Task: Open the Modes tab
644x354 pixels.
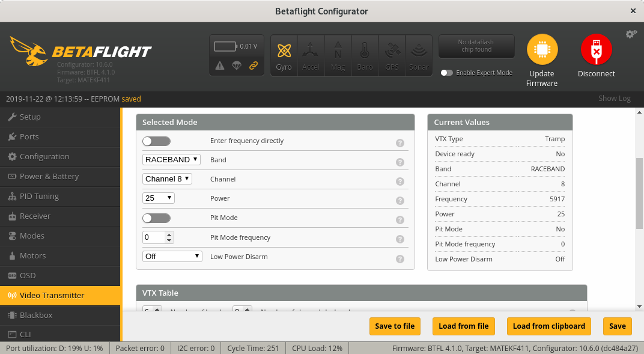Action: click(x=60, y=236)
